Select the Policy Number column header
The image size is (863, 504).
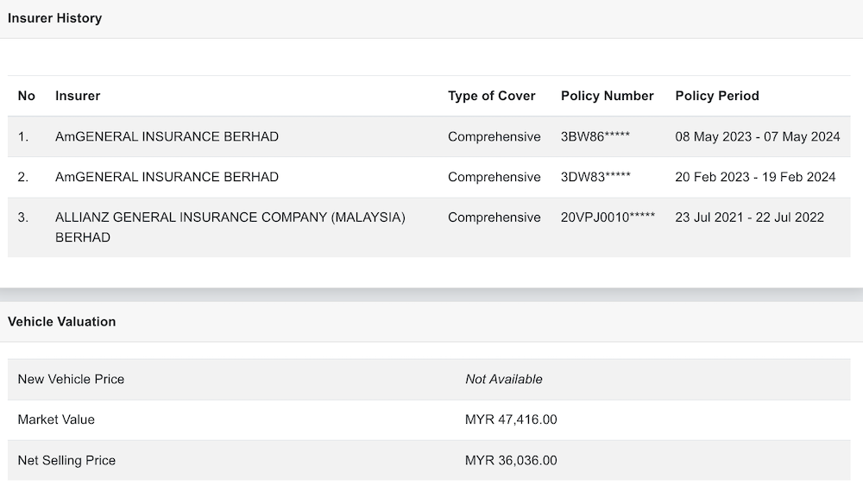(607, 96)
